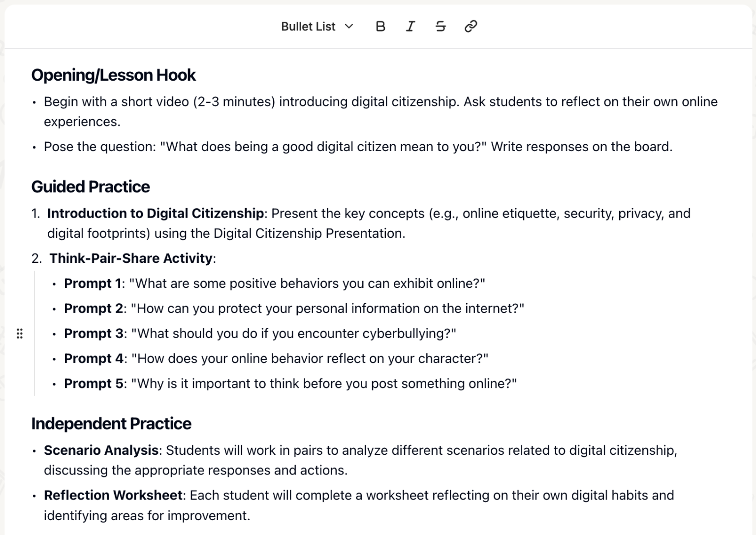Viewport: 756px width, 535px height.
Task: Click the Prompt 3 cyberbullying question text
Action: (296, 334)
